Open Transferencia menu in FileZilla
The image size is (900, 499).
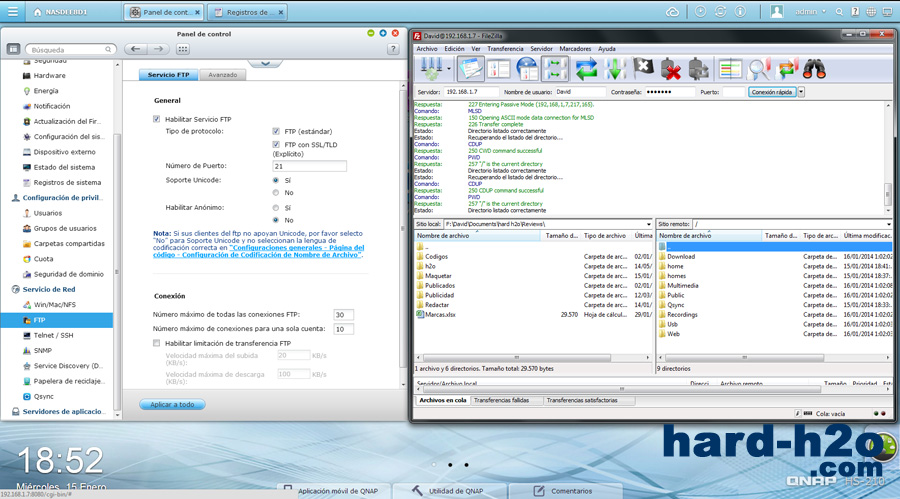click(505, 49)
